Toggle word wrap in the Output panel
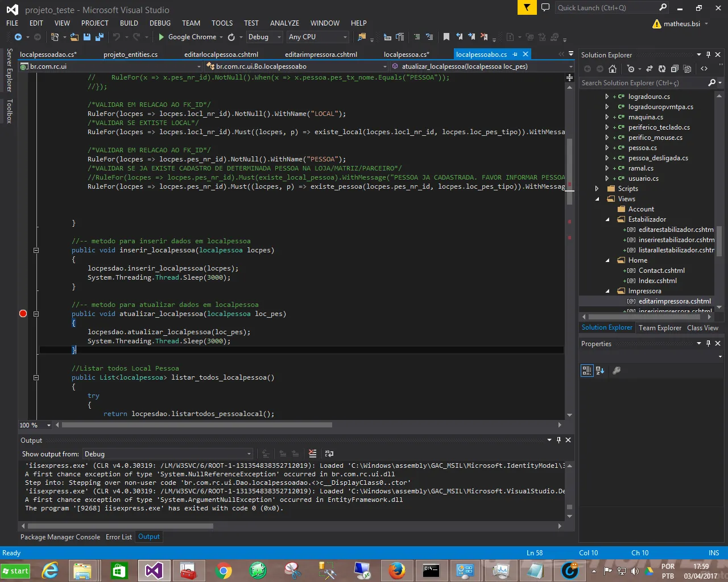The width and height of the screenshot is (728, 582). 329,454
